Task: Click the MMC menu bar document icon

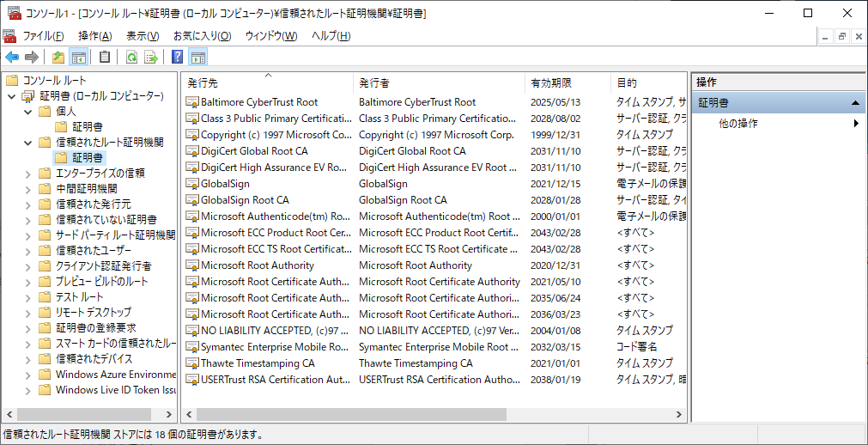Action: (x=10, y=36)
